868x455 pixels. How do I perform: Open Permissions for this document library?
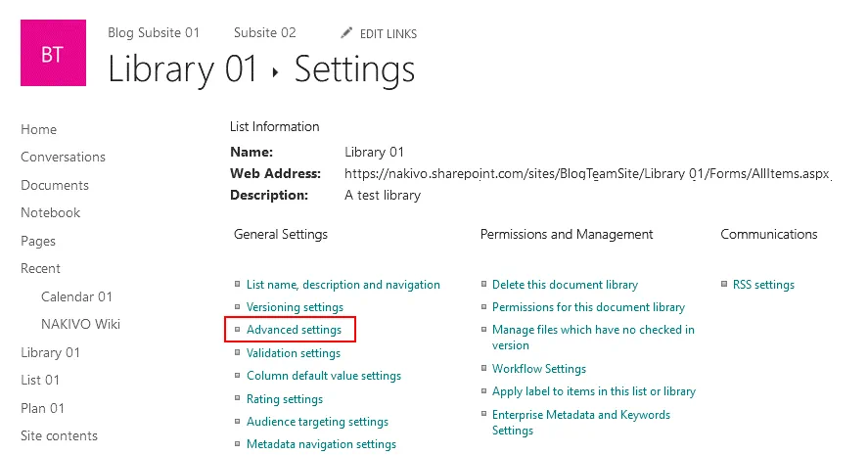[588, 307]
